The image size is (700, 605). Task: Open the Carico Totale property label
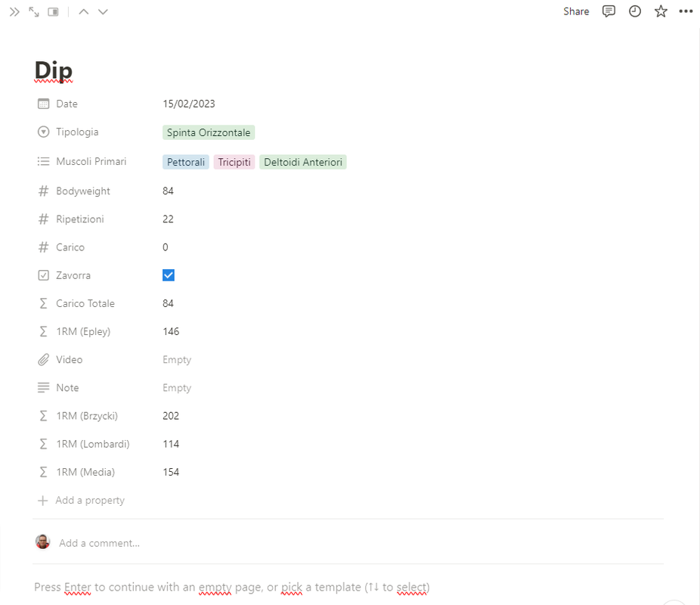[x=85, y=303]
